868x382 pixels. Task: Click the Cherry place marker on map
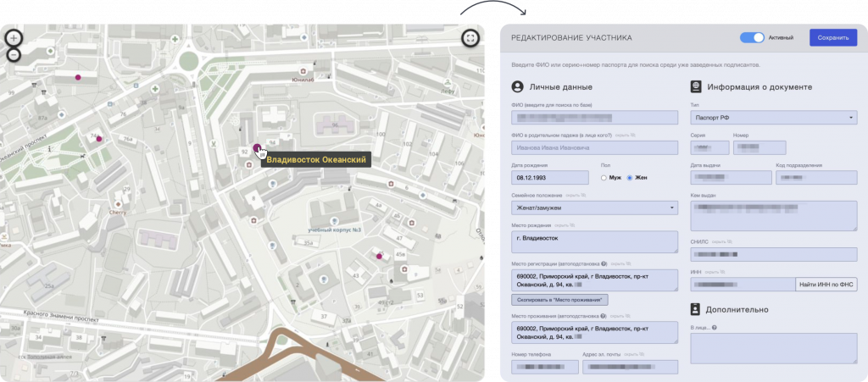[x=117, y=204]
